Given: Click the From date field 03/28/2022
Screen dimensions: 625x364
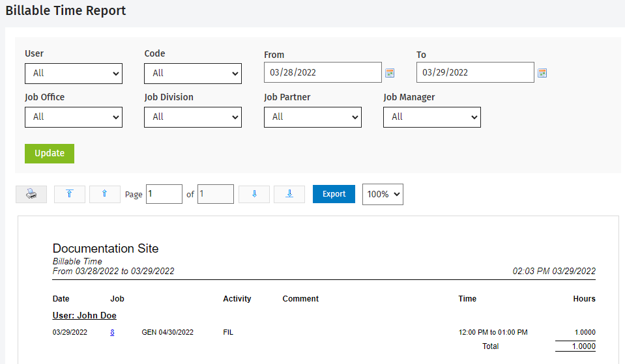Looking at the screenshot, I should tap(323, 72).
